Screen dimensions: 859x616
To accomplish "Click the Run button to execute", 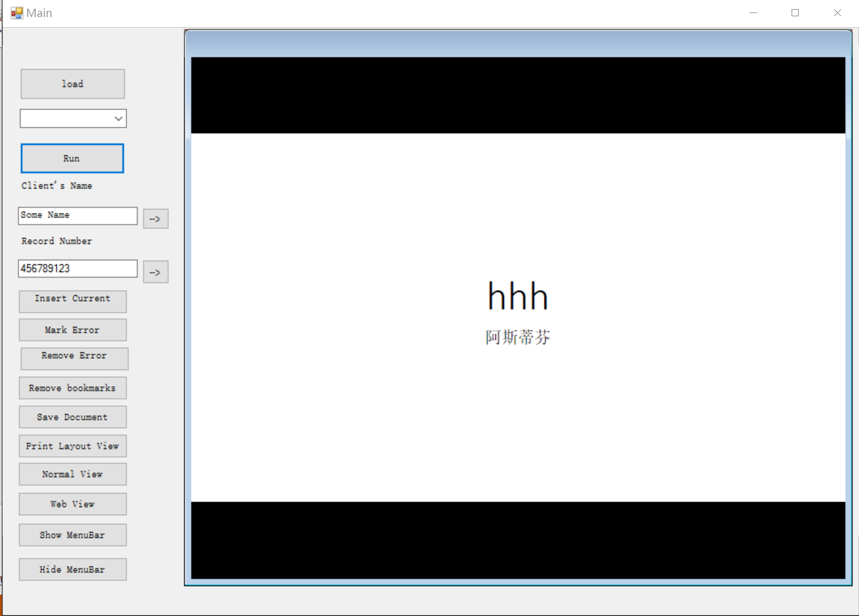I will [72, 158].
